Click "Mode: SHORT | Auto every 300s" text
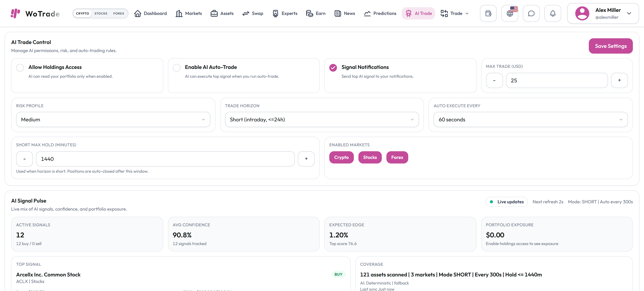644x291 pixels. tap(600, 202)
